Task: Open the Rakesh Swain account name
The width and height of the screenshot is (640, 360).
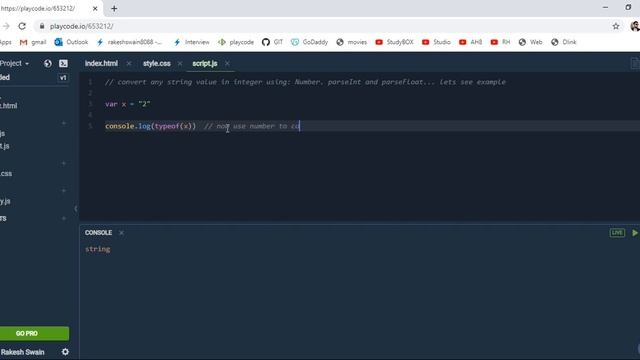Action: pos(22,352)
